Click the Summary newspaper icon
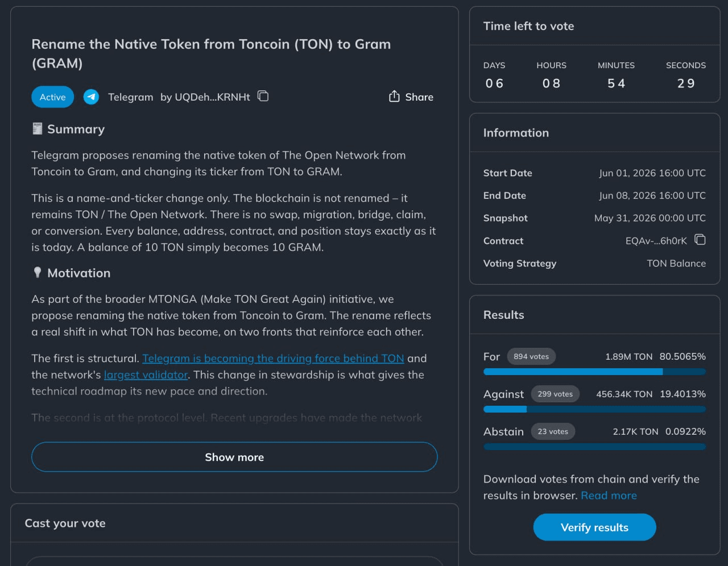This screenshot has height=566, width=728. pyautogui.click(x=38, y=129)
